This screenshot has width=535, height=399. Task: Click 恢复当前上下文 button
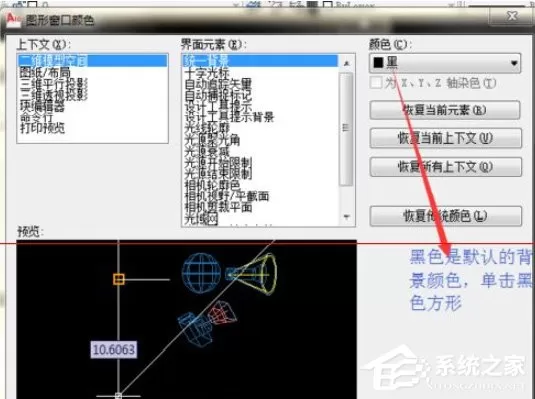446,138
